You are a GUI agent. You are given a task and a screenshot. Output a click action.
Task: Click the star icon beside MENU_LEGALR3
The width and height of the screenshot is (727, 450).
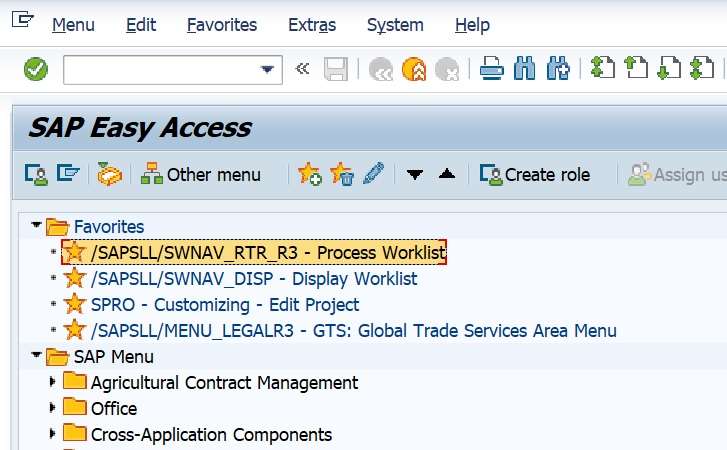click(x=75, y=330)
